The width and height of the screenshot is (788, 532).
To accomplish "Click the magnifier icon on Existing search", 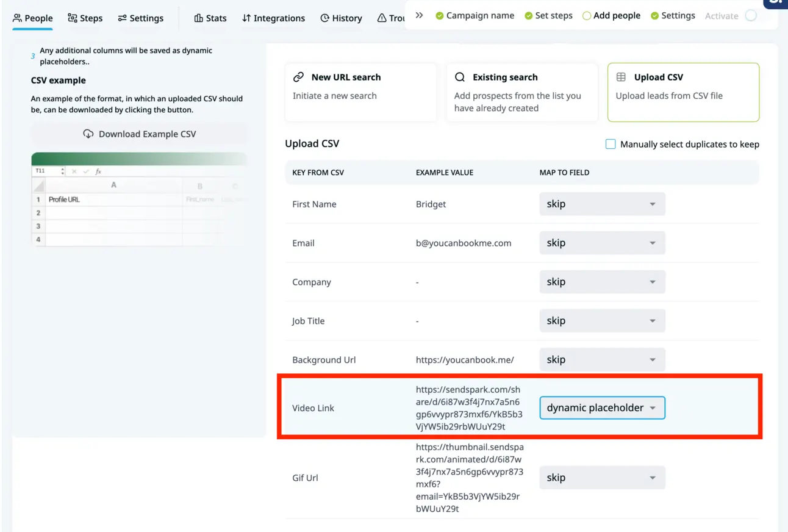I will coord(460,77).
